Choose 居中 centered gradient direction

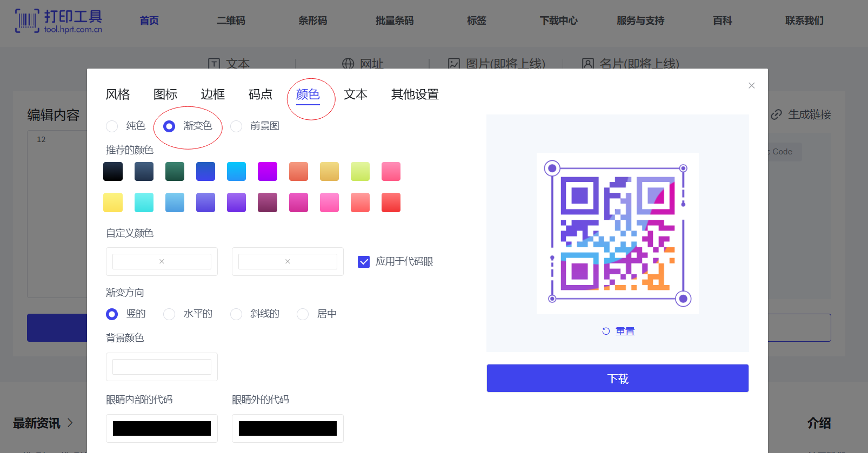click(x=303, y=314)
